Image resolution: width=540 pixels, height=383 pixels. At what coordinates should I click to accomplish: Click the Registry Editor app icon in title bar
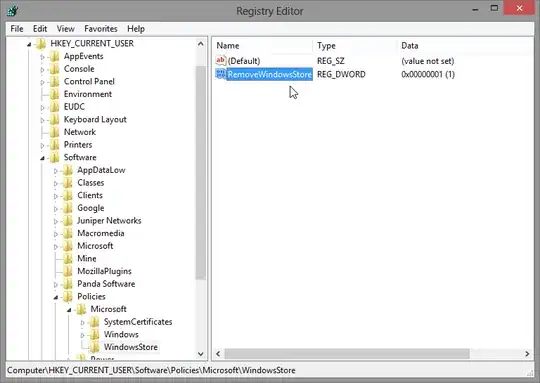coord(12,11)
